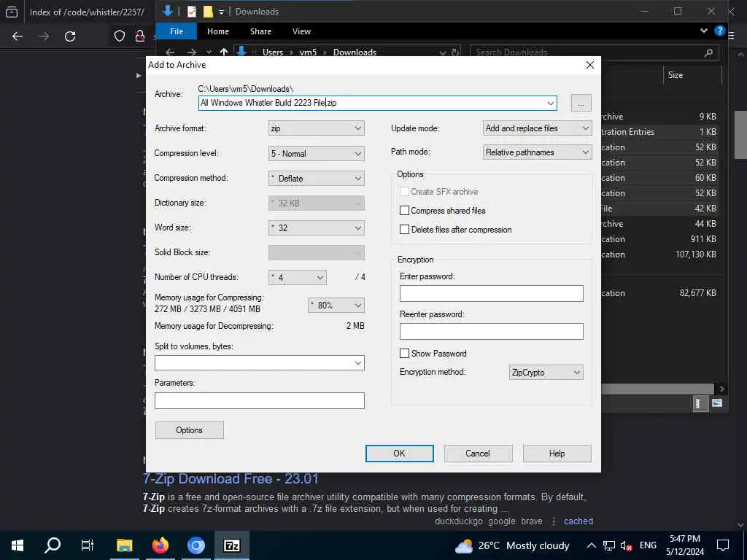The image size is (747, 560).
Task: Click the muted volume tray icon
Action: pyautogui.click(x=627, y=545)
